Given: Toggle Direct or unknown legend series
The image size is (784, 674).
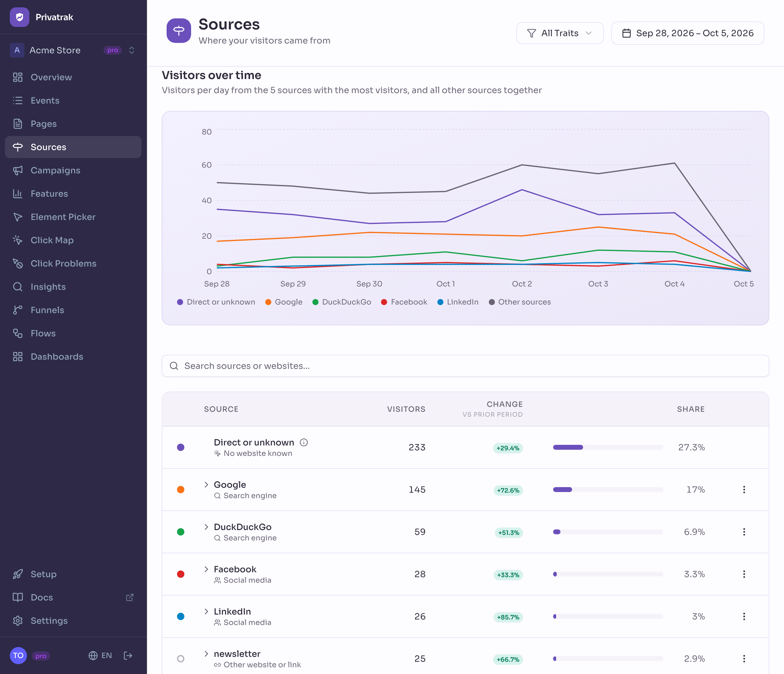Looking at the screenshot, I should [216, 302].
